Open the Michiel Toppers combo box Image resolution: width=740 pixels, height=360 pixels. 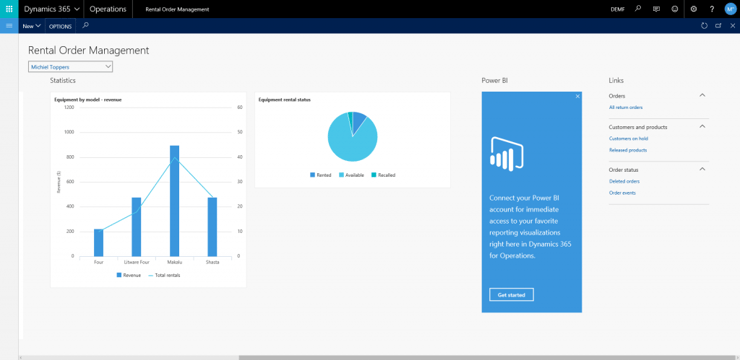70,67
